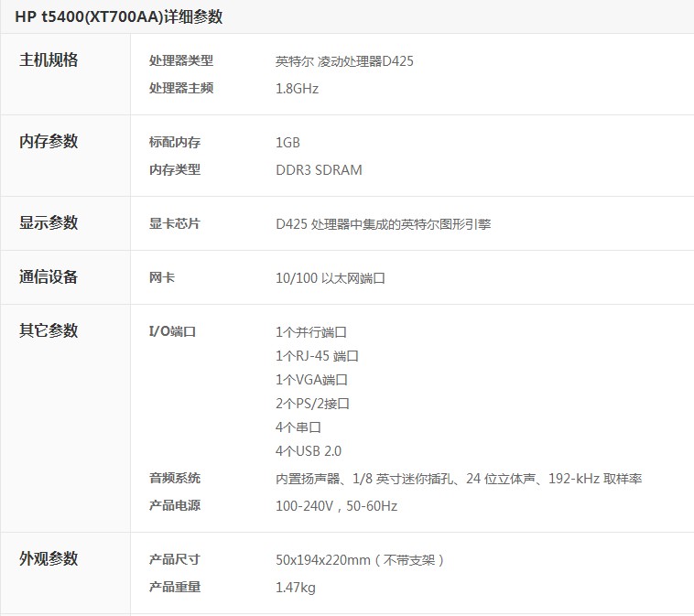The width and height of the screenshot is (694, 616).
Task: Click the '网卡' label
Action: 162,277
